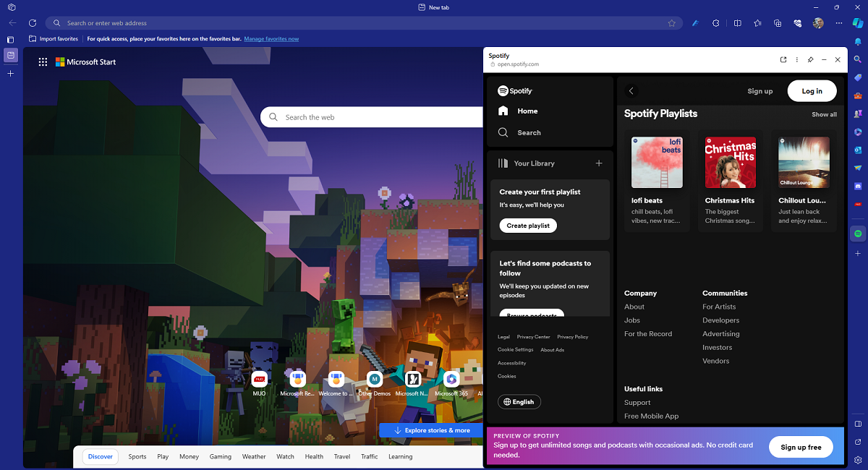
Task: Open the Spotify page in external browser
Action: coord(783,59)
